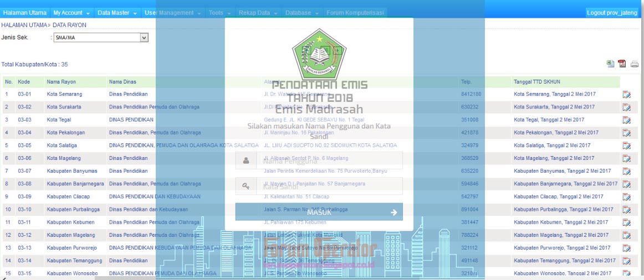Expand the Tools menu

tap(220, 13)
